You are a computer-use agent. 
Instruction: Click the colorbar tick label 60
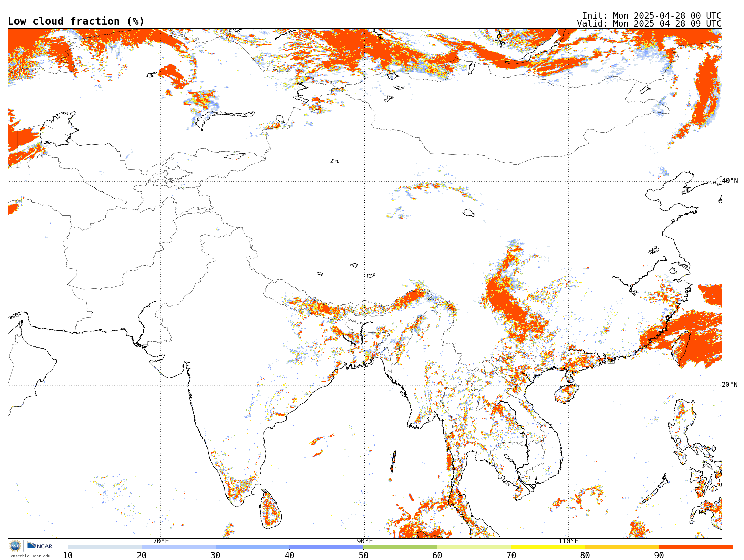tap(437, 555)
